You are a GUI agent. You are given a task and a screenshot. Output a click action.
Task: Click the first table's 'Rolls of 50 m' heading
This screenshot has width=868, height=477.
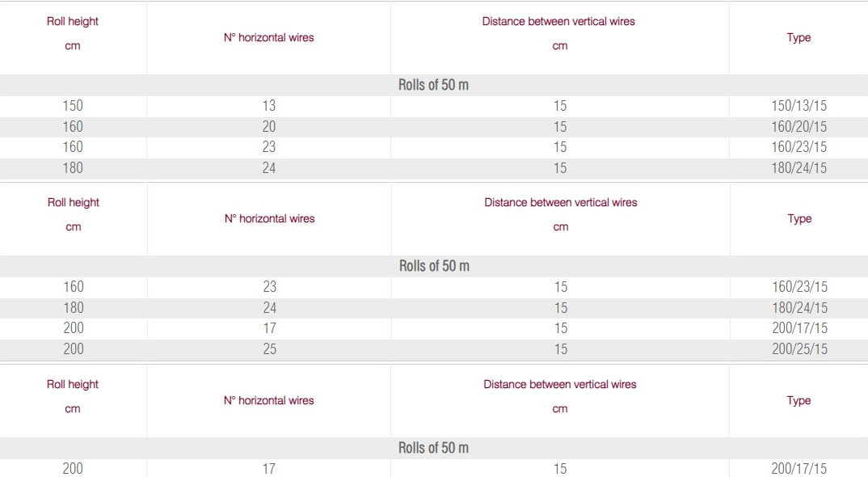(x=433, y=85)
